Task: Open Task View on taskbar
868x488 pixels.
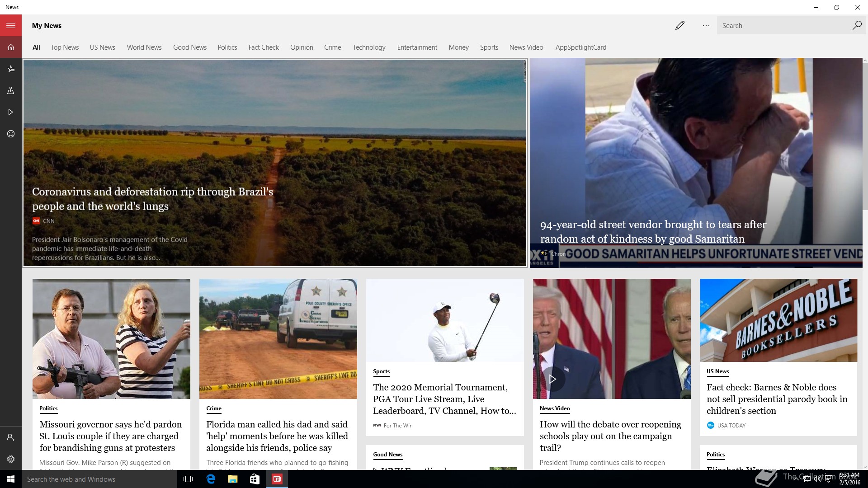Action: [x=188, y=479]
